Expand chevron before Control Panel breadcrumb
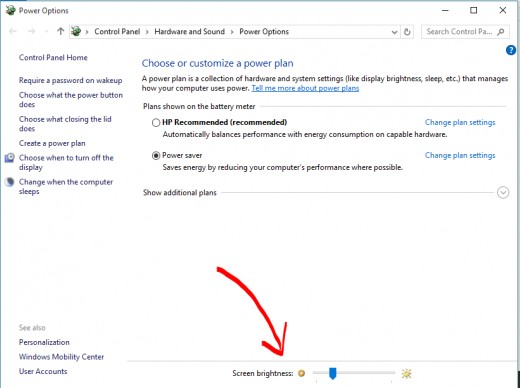 pyautogui.click(x=87, y=32)
